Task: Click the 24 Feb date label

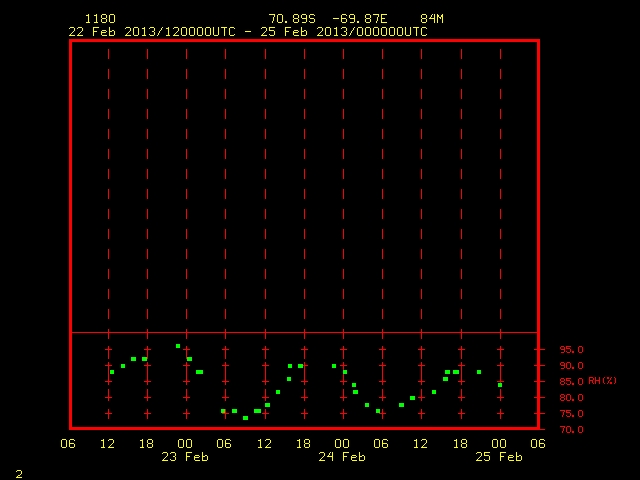Action: click(x=342, y=457)
